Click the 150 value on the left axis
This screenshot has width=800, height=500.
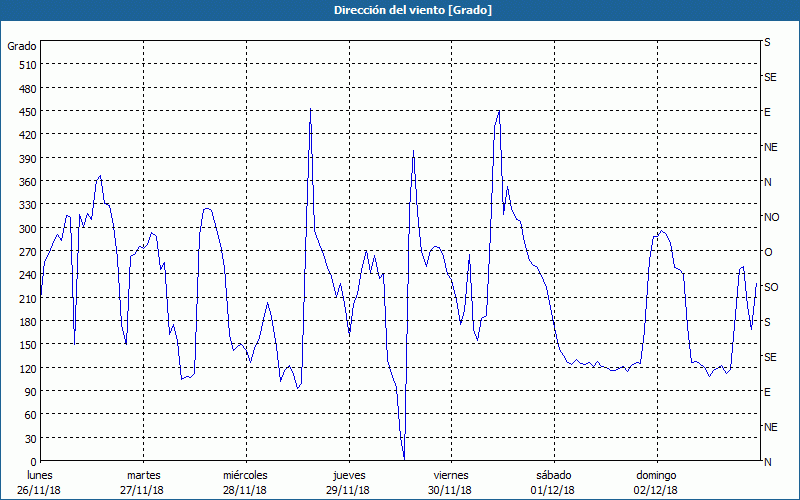click(28, 345)
